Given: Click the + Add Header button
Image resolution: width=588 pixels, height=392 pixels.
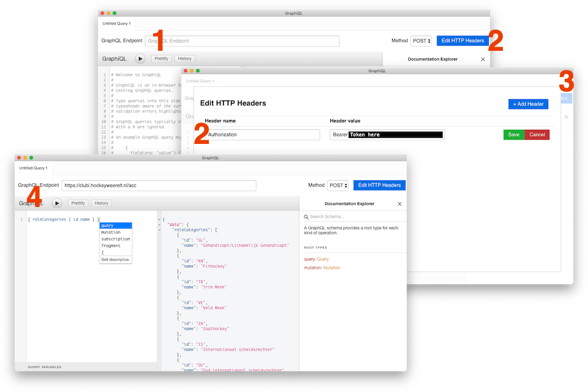Looking at the screenshot, I should point(528,104).
